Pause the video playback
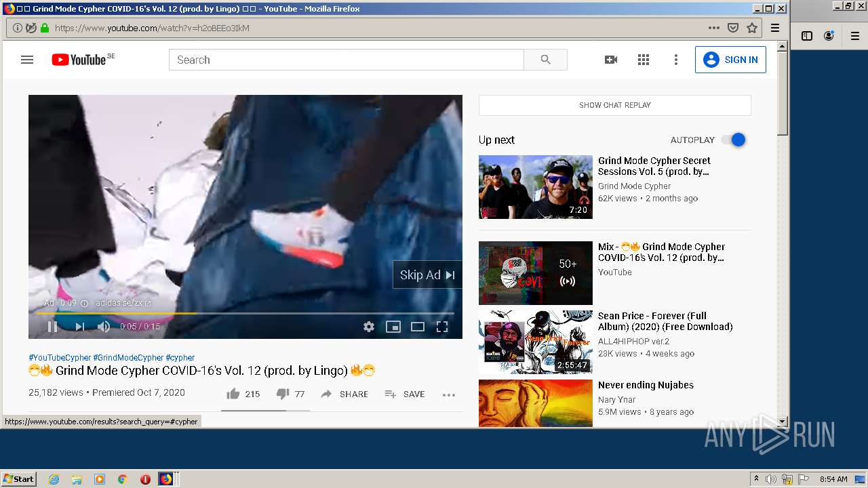This screenshot has height=488, width=868. pos(52,327)
